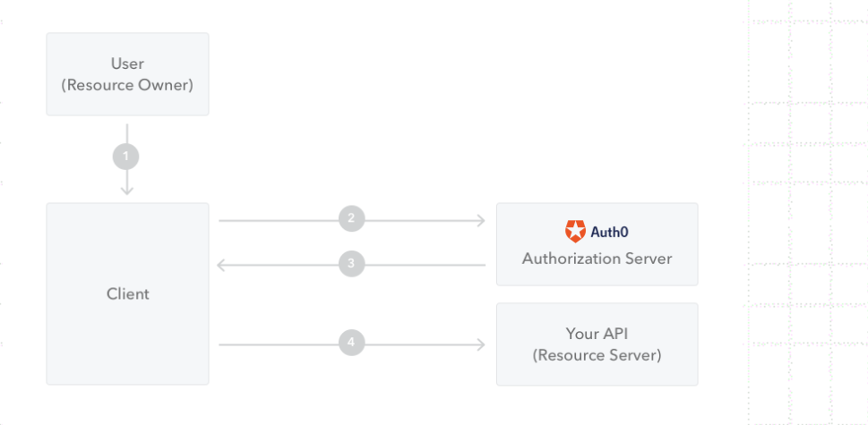Screen dimensions: 868x425
Task: Click the "Your API" title text
Action: pos(597,334)
